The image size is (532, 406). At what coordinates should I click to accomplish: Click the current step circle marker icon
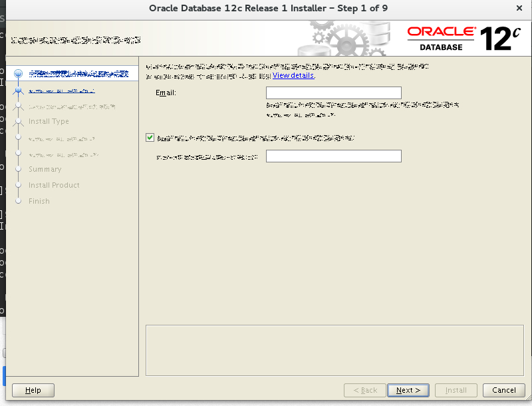19,73
